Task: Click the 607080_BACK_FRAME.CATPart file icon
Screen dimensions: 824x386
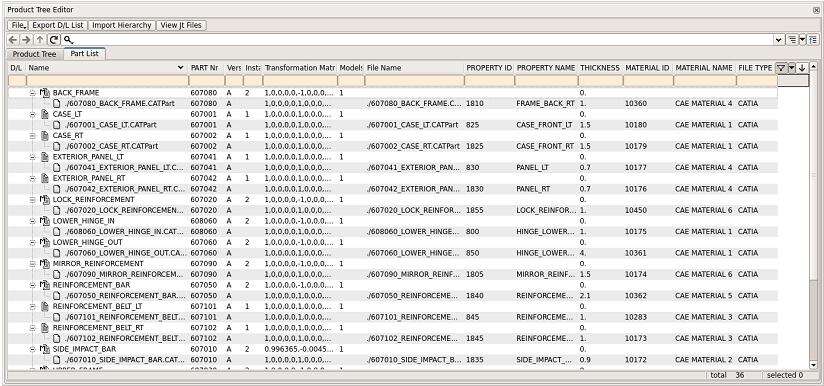Action: click(57, 103)
